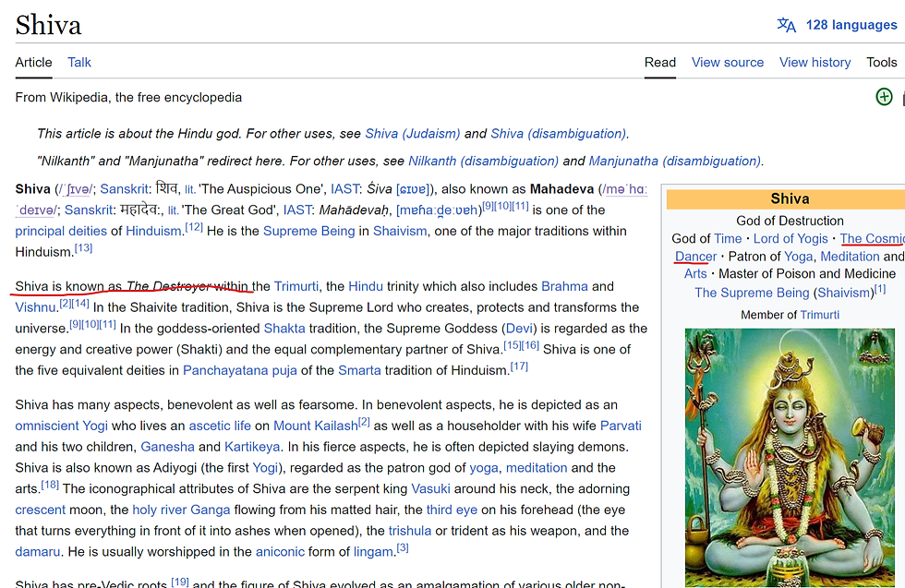Image resolution: width=905 pixels, height=588 pixels.
Task: Click the green plus good-article icon
Action: click(x=884, y=97)
